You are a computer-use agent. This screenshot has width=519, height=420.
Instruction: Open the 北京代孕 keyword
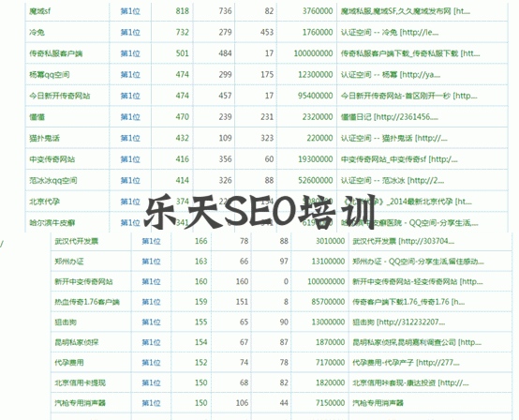click(44, 202)
